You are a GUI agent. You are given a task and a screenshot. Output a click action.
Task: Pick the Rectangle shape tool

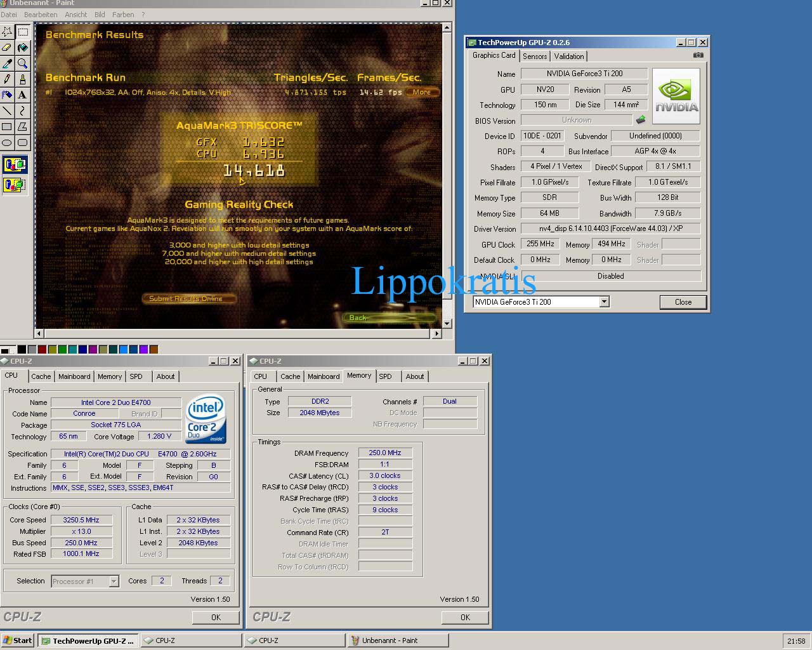pos(7,126)
